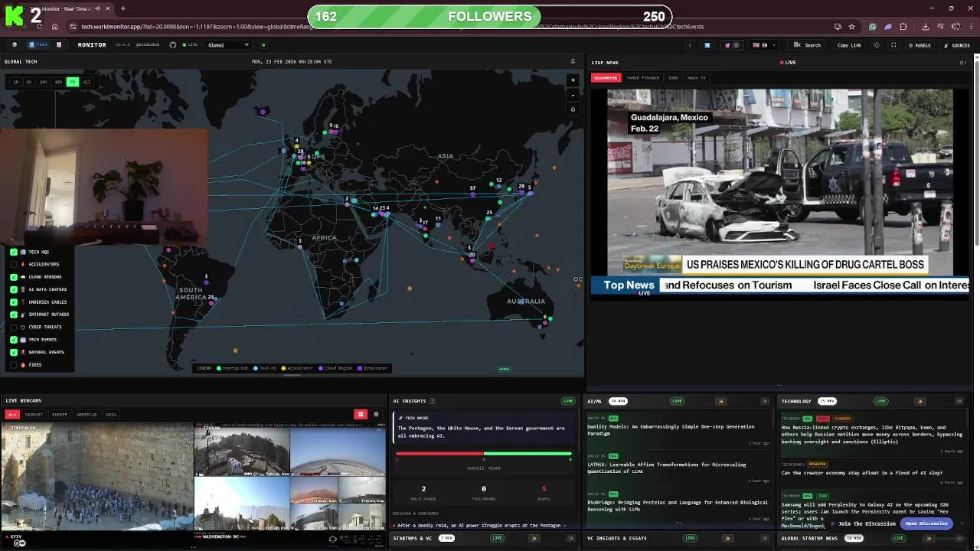Toggle the Natural Events layer
Viewport: 980px width, 551px height.
pyautogui.click(x=14, y=352)
